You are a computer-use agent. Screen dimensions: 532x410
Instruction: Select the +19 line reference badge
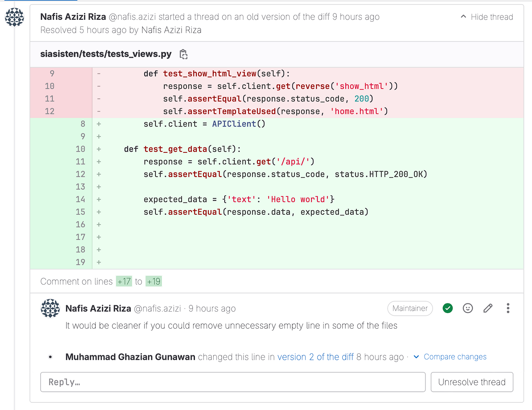(154, 282)
